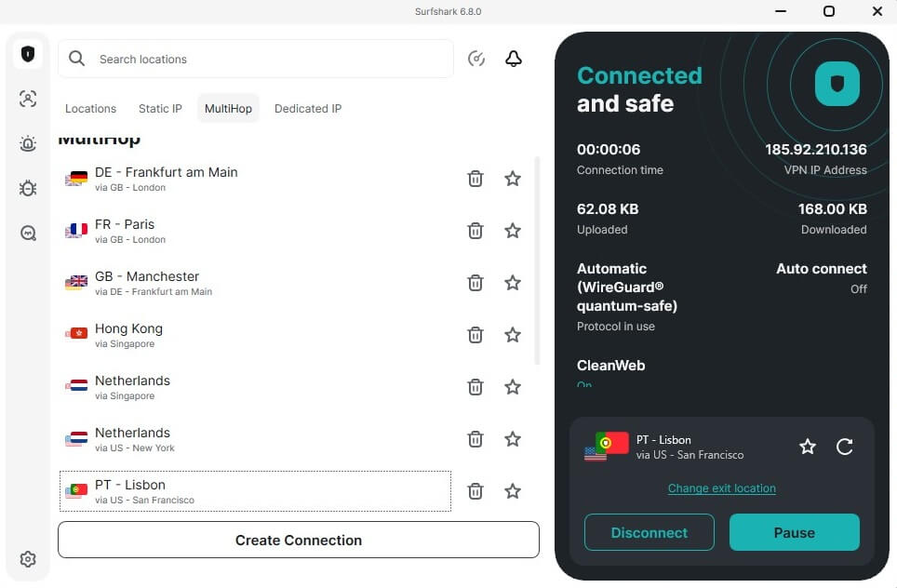Delete the DE - Frankfurt am Main connection
897x588 pixels.
click(x=475, y=179)
